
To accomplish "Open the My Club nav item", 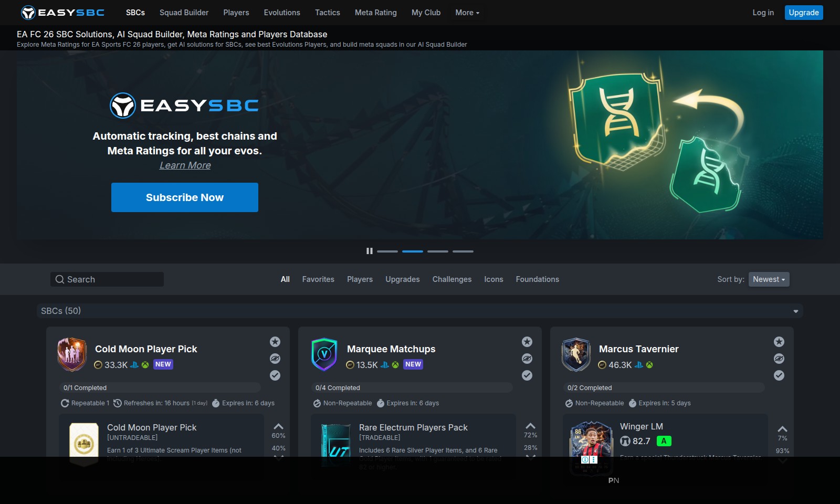I will coord(426,13).
